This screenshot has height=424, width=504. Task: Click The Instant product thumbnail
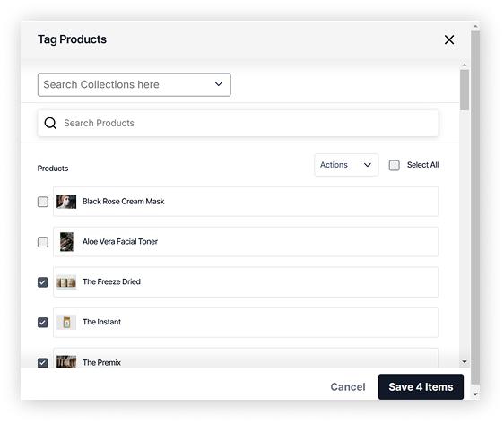tap(66, 322)
